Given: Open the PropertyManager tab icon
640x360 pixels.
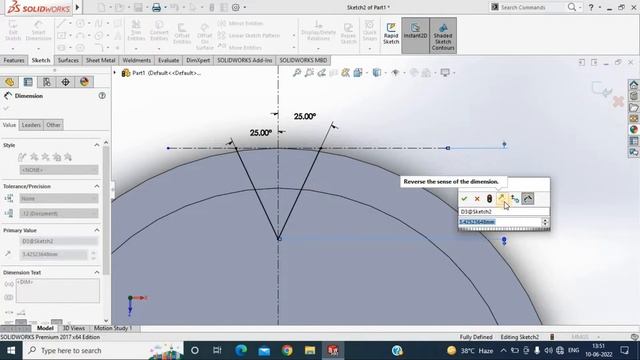Looking at the screenshot, I should 28,82.
